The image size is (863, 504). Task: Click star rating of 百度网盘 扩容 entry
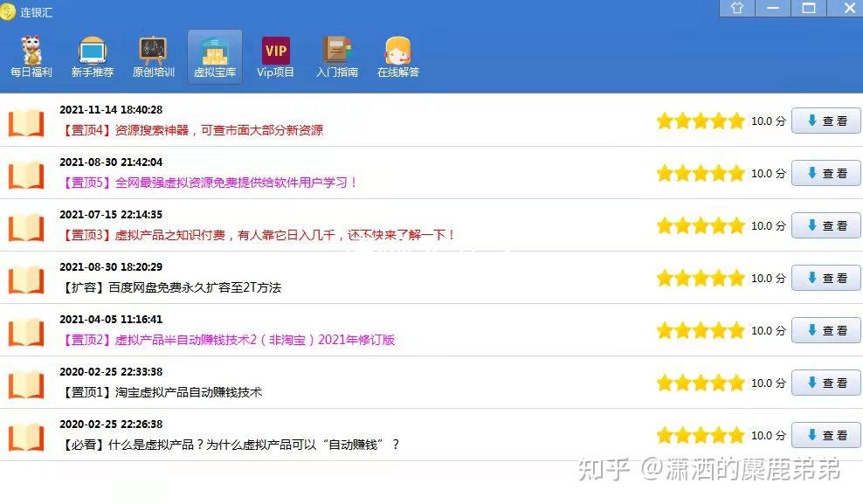tap(700, 279)
